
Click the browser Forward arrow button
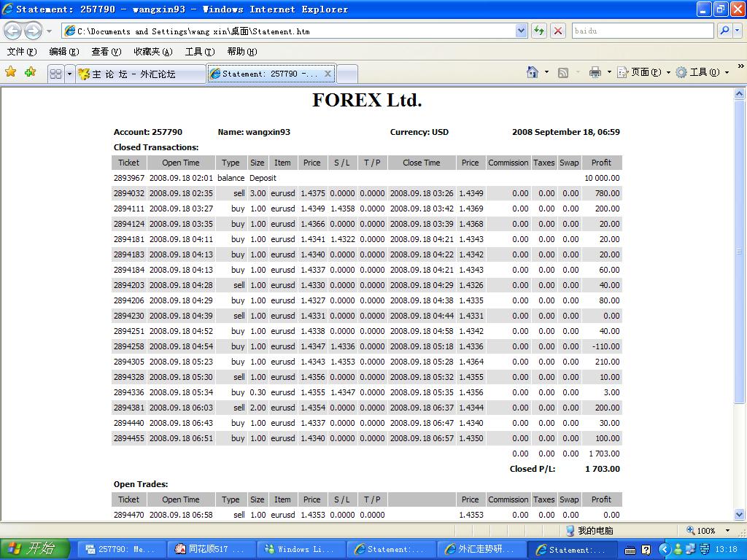pyautogui.click(x=32, y=31)
